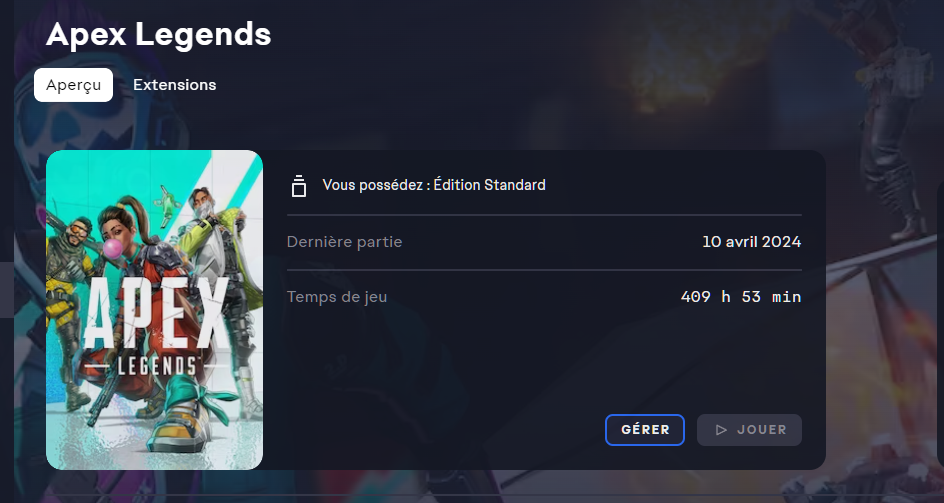Switch to the Aperçu tab
This screenshot has width=944, height=503.
[x=73, y=85]
